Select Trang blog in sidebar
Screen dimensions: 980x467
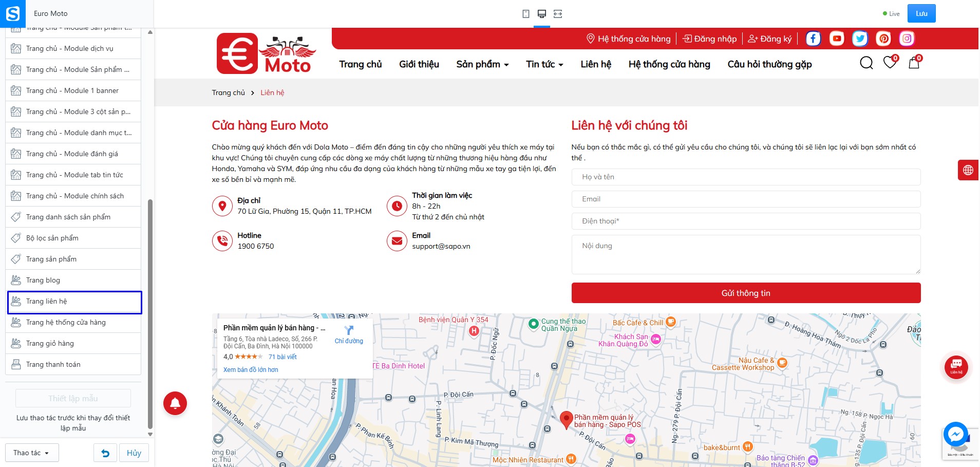tap(73, 280)
